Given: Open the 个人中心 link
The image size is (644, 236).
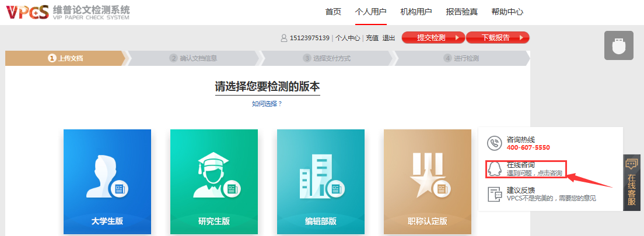Looking at the screenshot, I should 348,38.
